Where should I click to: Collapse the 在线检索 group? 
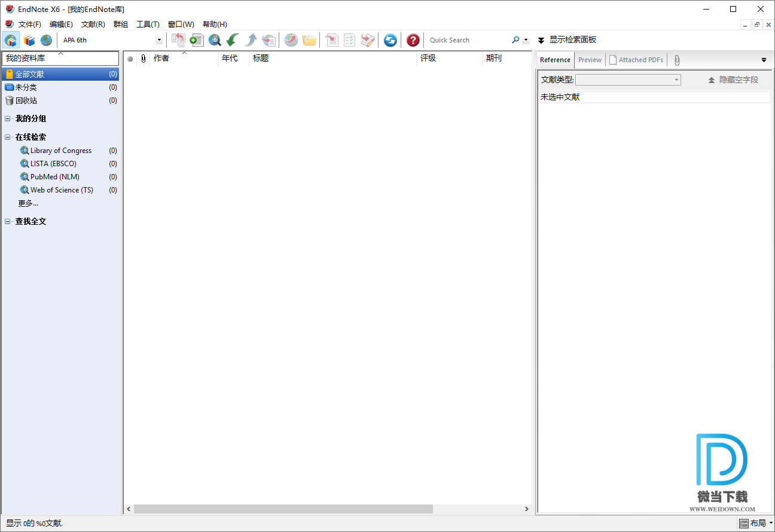(8, 137)
